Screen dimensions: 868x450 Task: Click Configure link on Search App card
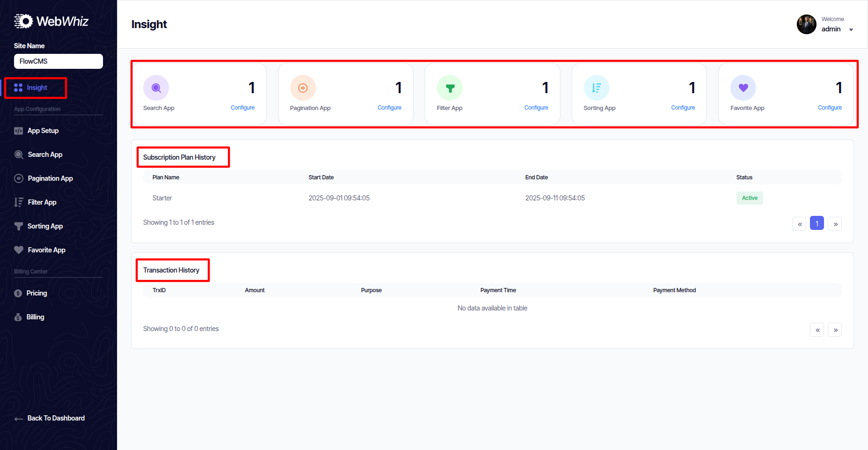click(243, 108)
